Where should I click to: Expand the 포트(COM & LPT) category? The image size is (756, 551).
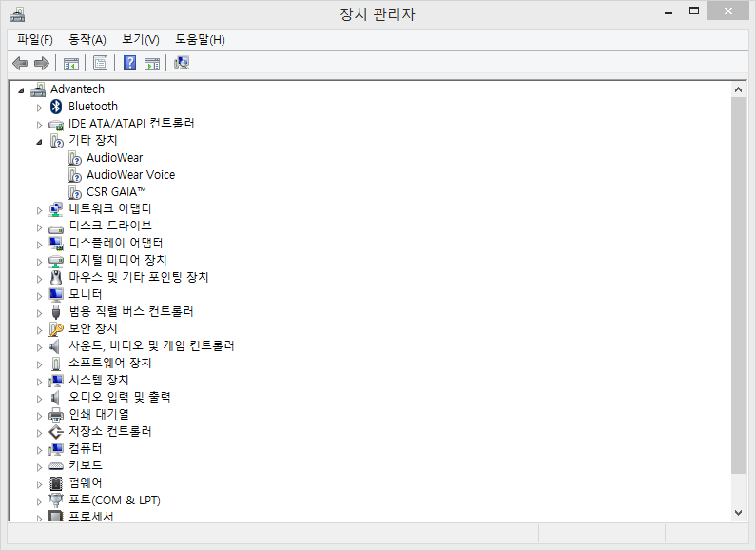tap(39, 502)
